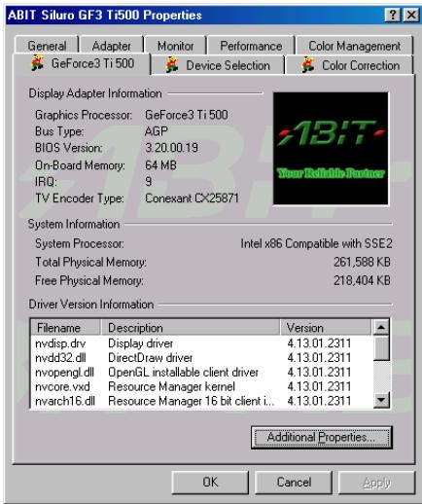The height and width of the screenshot is (504, 422).
Task: Click the driver list scrollbar thumb
Action: pyautogui.click(x=381, y=347)
